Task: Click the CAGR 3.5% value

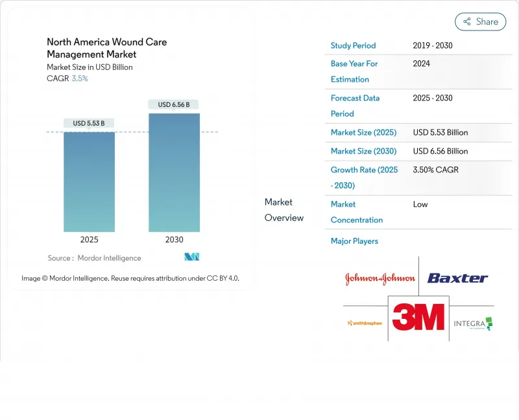Action: [79, 78]
